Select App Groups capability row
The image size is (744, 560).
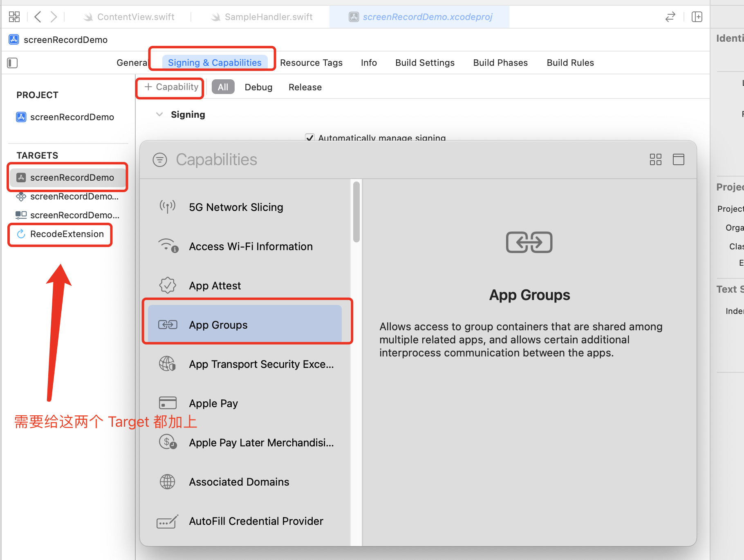(245, 325)
